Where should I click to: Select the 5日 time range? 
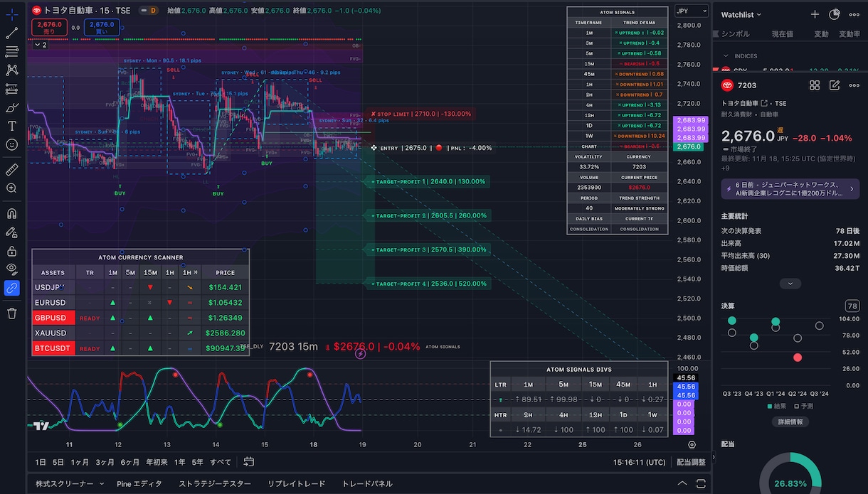(x=58, y=462)
